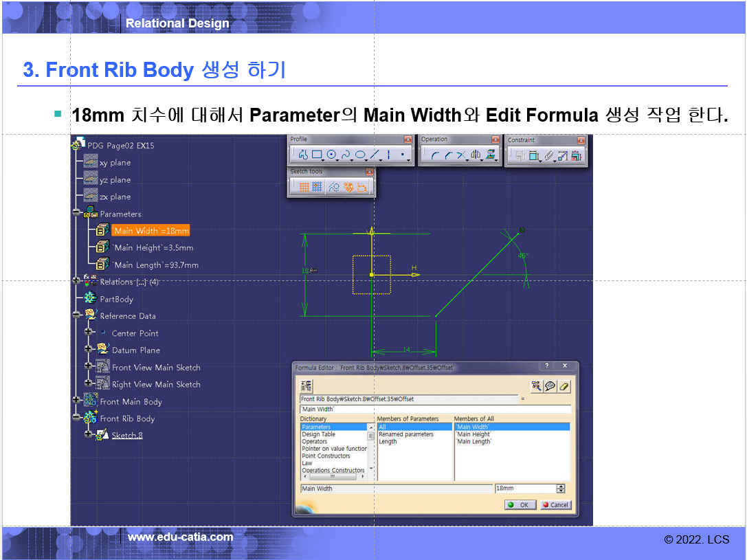Activate the Corner tool in Operation toolbar

click(x=435, y=155)
